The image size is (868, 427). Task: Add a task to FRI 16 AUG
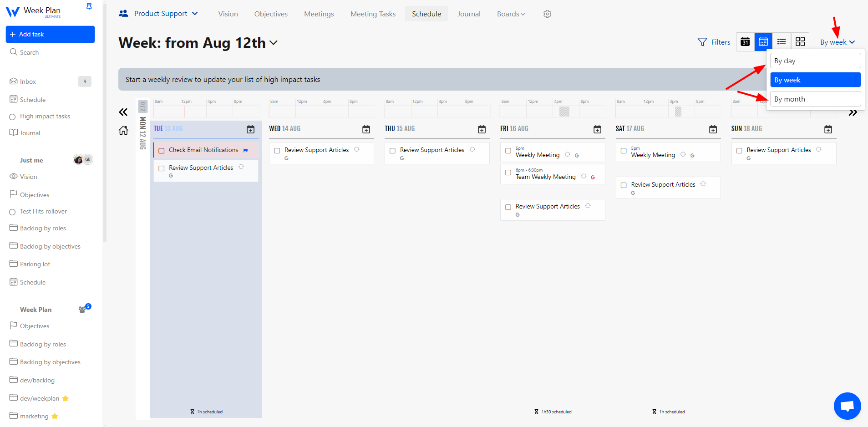(597, 129)
